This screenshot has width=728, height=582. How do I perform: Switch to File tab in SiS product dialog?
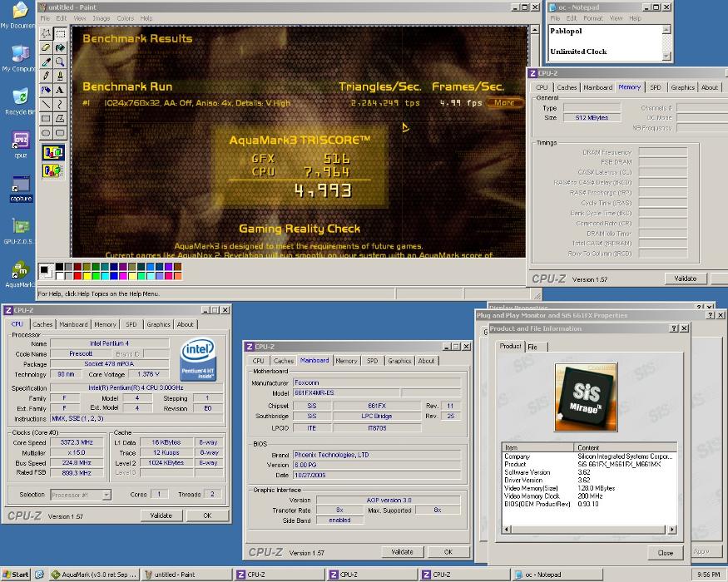[532, 347]
